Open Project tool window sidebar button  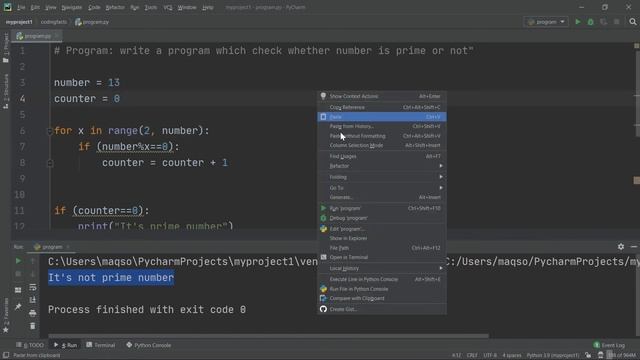pos(6,48)
